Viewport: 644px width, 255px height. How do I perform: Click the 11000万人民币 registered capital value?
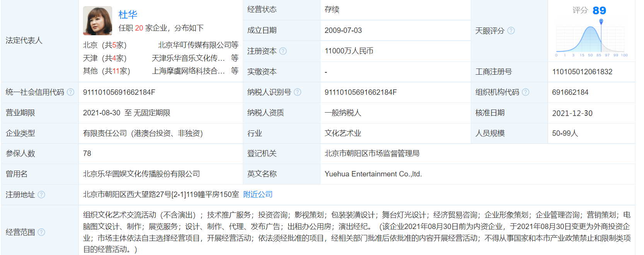[349, 51]
